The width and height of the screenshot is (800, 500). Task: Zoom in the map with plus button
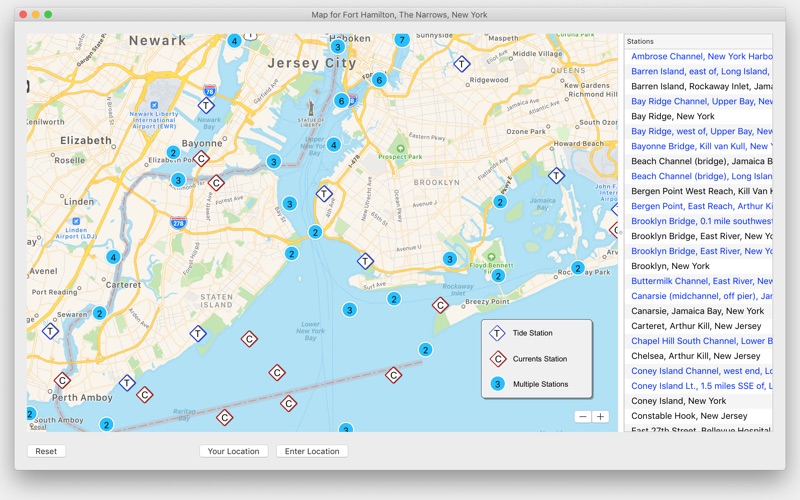(601, 417)
